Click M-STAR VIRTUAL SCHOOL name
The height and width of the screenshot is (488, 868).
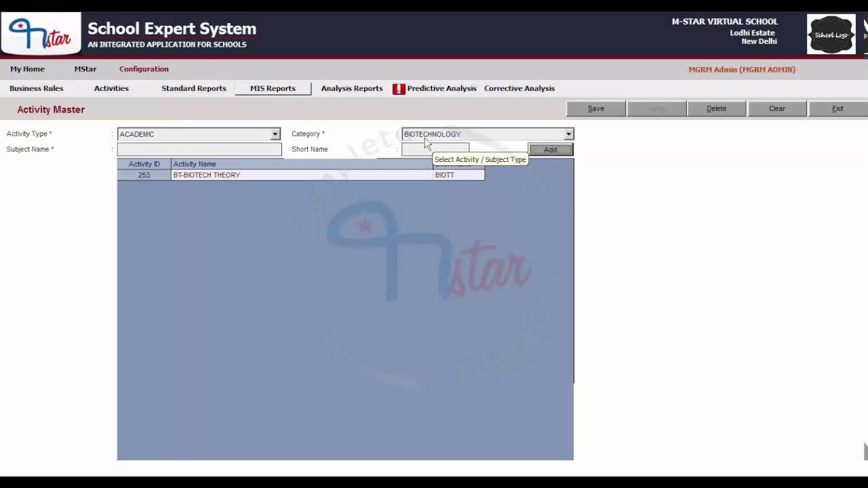pyautogui.click(x=725, y=22)
